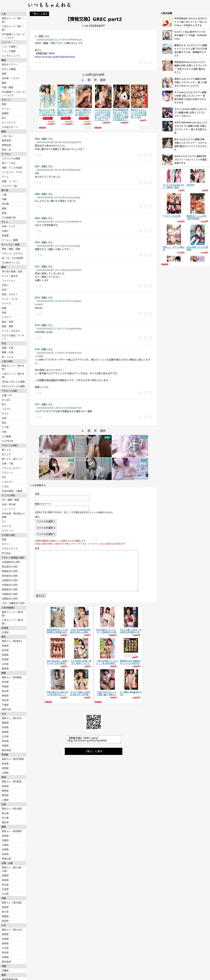The height and width of the screenshot is (980, 210).
Task: Focus the 本文 message textarea
Action: click(x=87, y=571)
